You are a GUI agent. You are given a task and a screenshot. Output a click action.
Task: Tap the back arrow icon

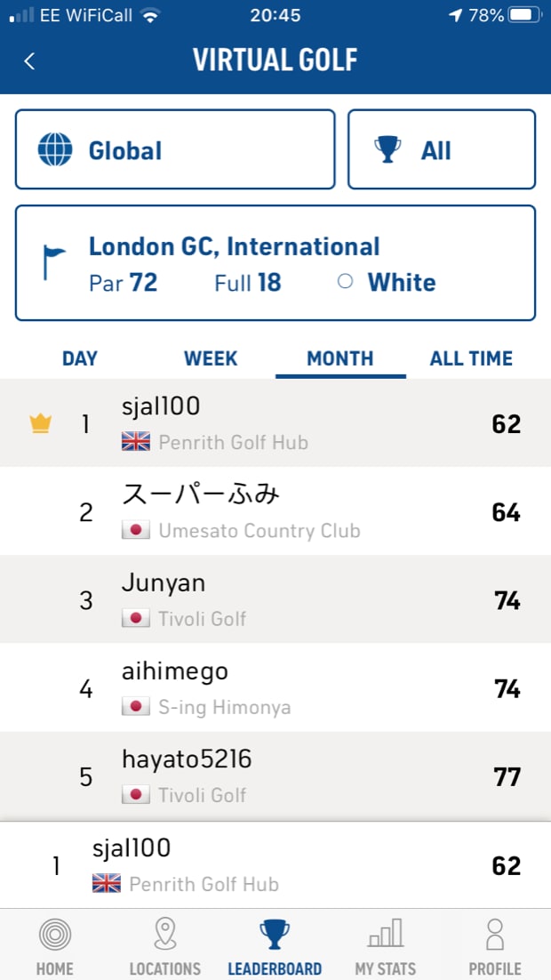tap(29, 60)
